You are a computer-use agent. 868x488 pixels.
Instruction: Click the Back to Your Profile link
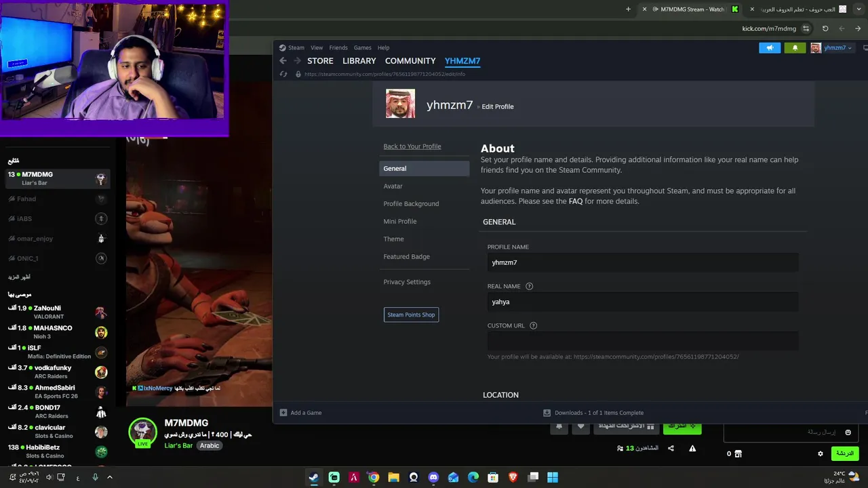[x=412, y=146]
